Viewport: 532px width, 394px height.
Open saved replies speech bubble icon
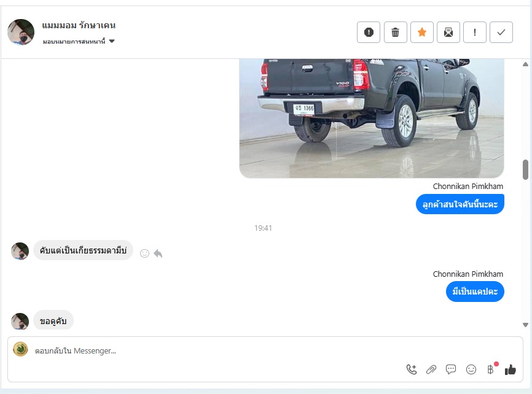451,369
